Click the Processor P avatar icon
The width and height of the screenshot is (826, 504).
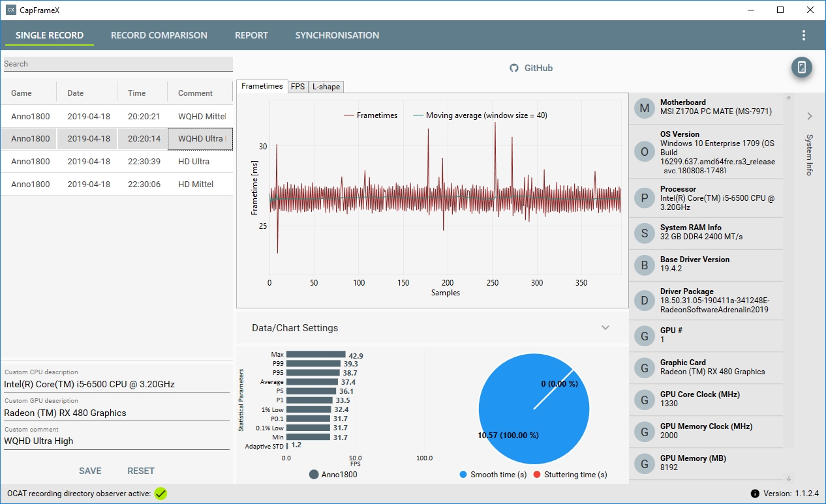[645, 198]
